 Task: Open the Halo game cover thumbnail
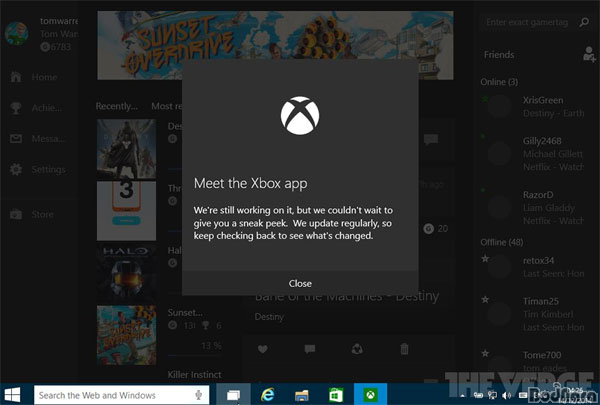pyautogui.click(x=126, y=273)
